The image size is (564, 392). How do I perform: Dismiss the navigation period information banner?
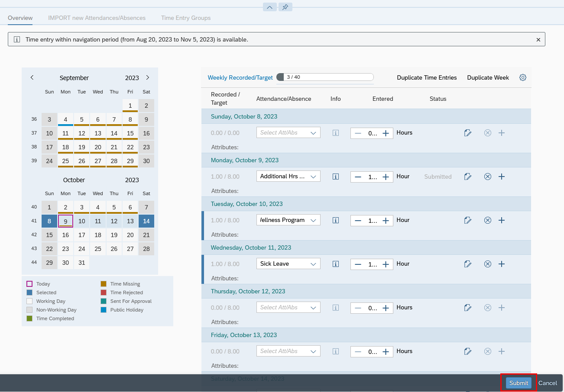coord(538,39)
